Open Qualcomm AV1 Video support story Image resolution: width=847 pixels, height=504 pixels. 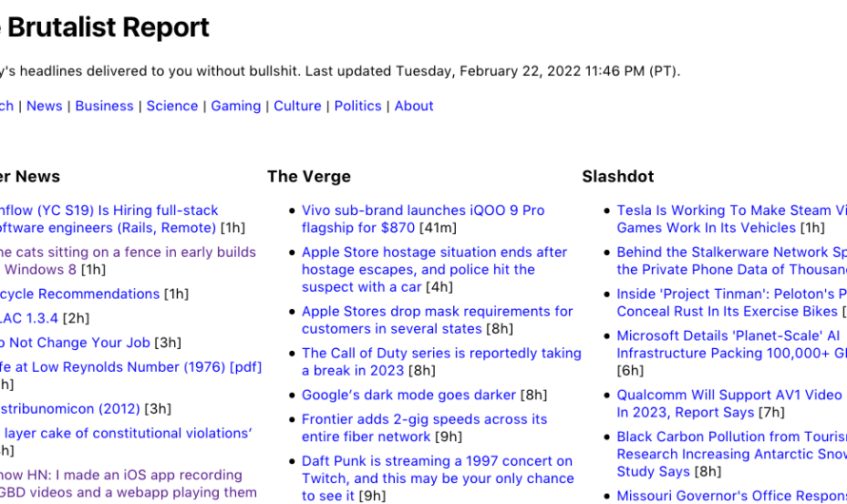point(729,395)
